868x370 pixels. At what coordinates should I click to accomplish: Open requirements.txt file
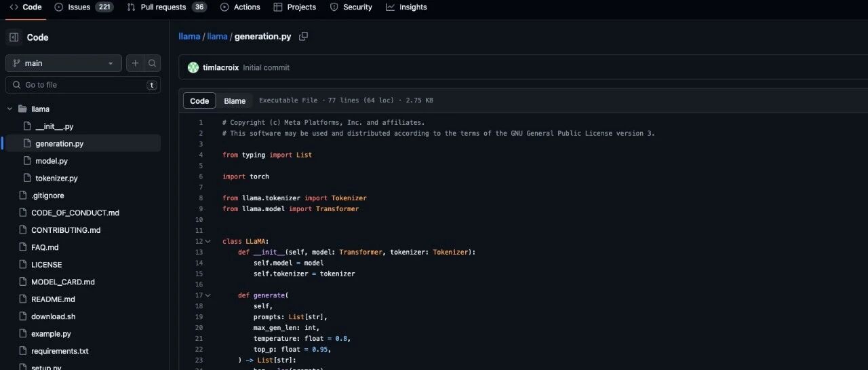point(60,351)
